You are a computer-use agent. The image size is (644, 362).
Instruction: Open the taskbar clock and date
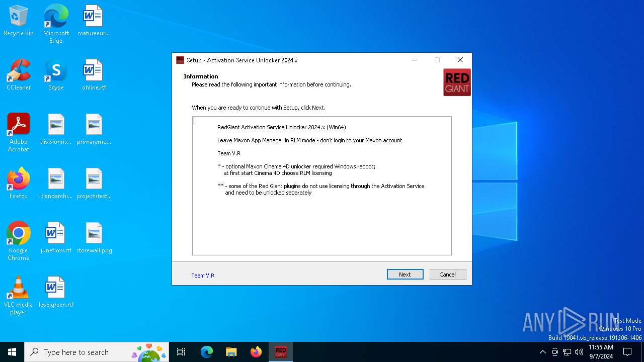[x=601, y=352]
